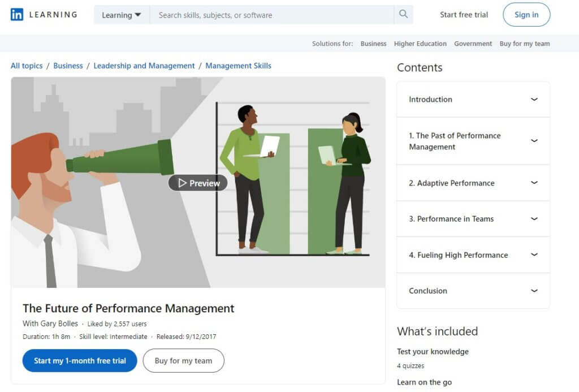Click the Liked by 2,557 users text
The image size is (579, 392).
(x=117, y=324)
